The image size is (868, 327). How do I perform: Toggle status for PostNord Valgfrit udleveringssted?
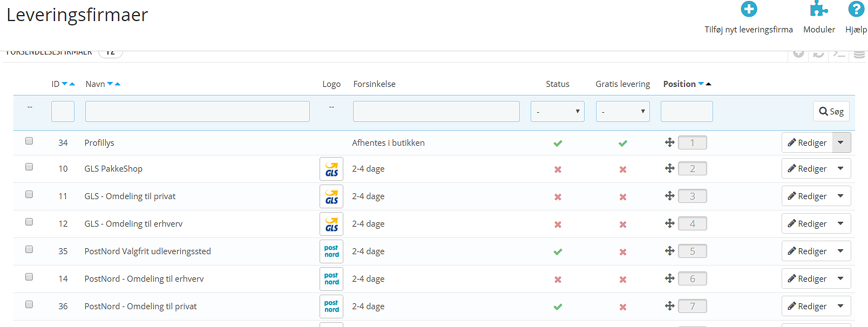(558, 252)
